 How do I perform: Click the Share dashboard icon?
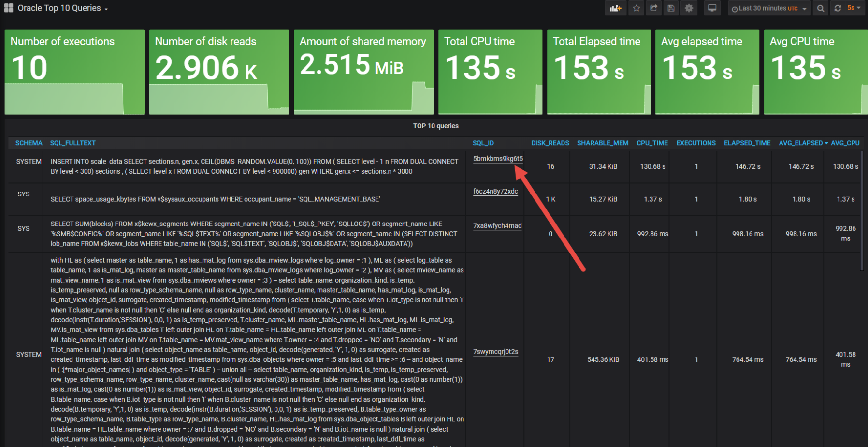tap(654, 8)
